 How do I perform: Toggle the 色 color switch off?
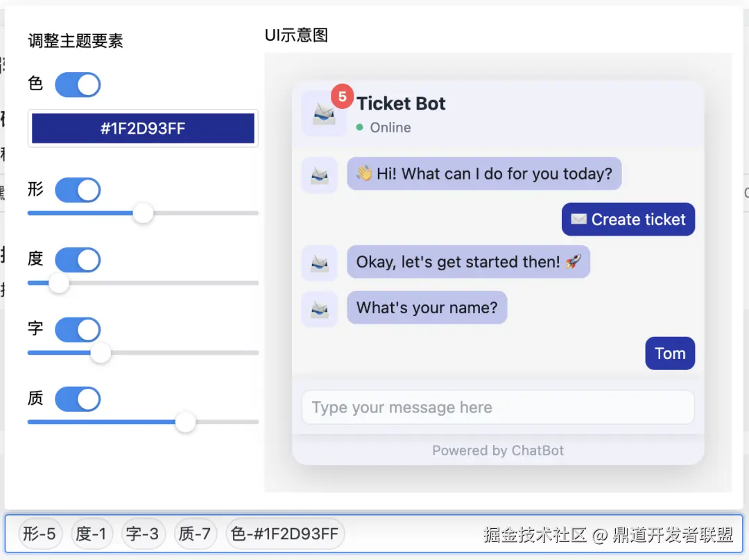[x=78, y=85]
